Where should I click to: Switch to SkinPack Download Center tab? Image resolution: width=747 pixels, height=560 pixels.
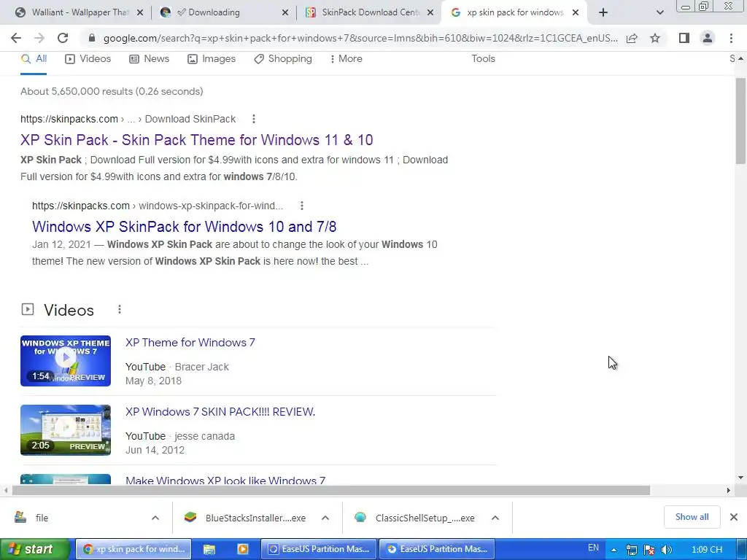pos(364,12)
